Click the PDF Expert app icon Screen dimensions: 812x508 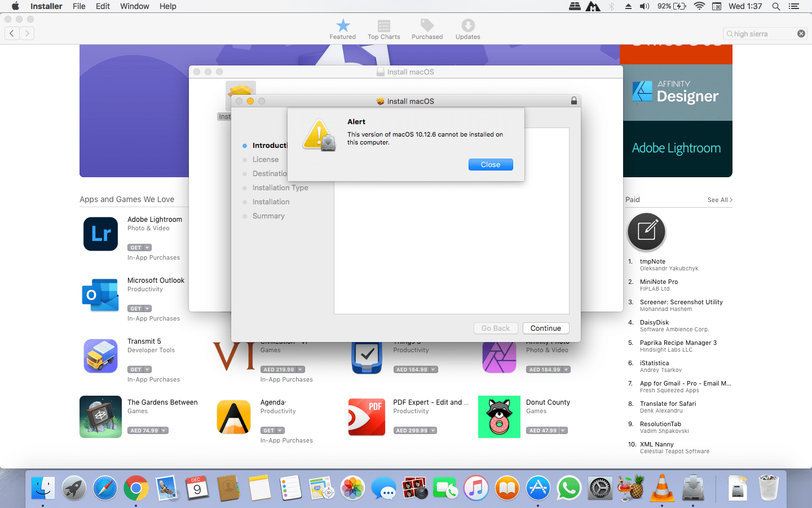click(x=367, y=417)
